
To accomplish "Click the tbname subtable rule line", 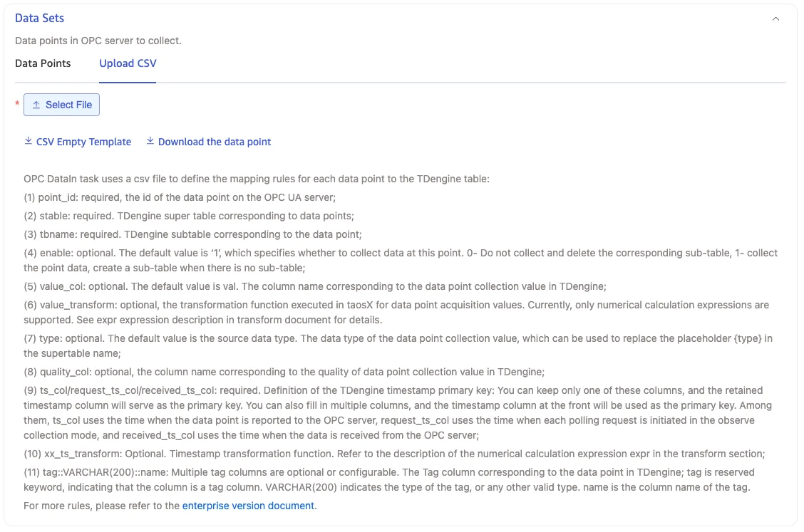I will pyautogui.click(x=192, y=234).
